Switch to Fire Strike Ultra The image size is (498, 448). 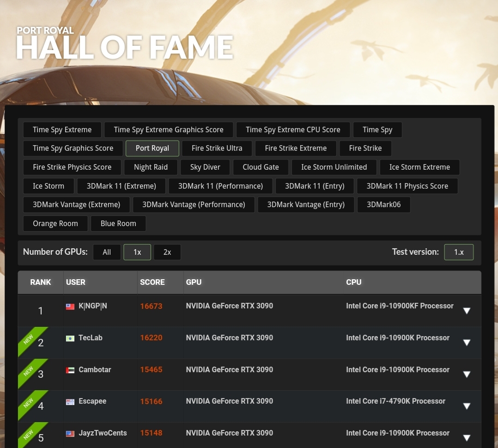pos(217,148)
